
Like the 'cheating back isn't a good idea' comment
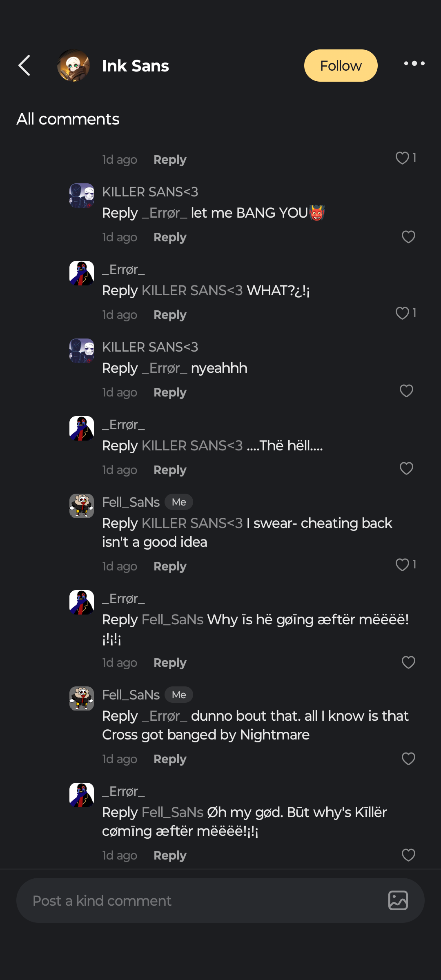[x=403, y=565]
